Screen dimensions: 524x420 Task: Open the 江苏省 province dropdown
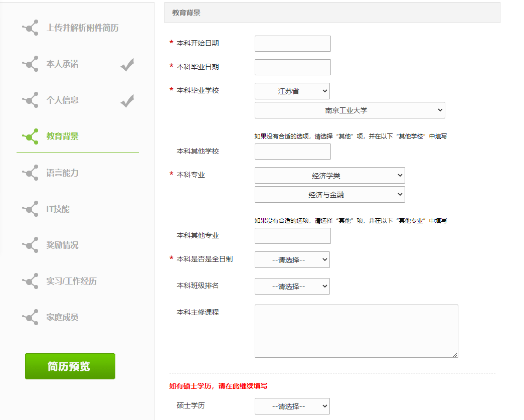(292, 91)
